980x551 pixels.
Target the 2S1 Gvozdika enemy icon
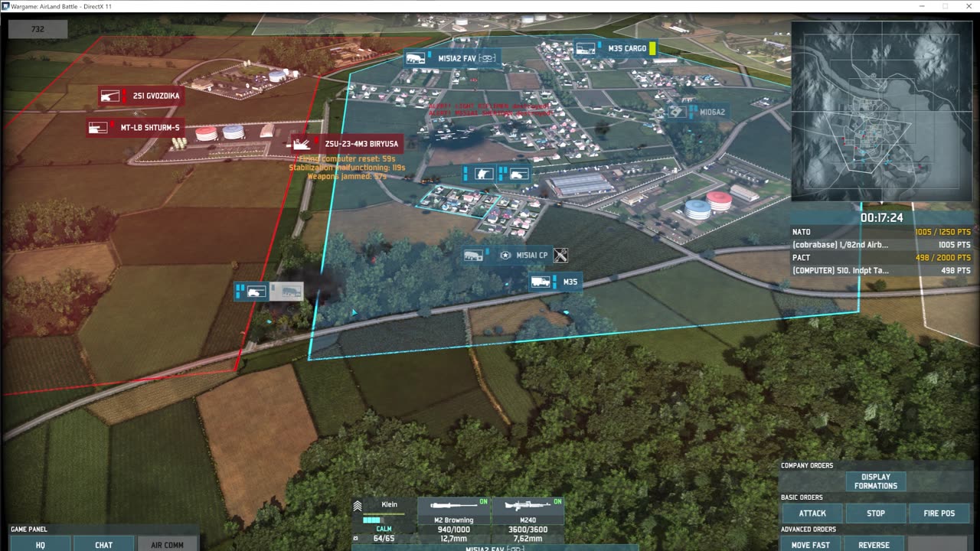pos(111,96)
